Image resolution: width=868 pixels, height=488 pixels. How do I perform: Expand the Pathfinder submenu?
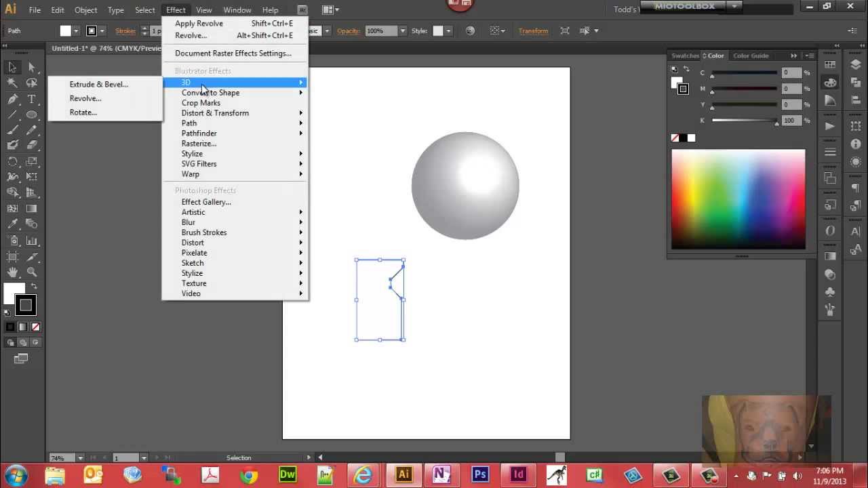(x=235, y=134)
